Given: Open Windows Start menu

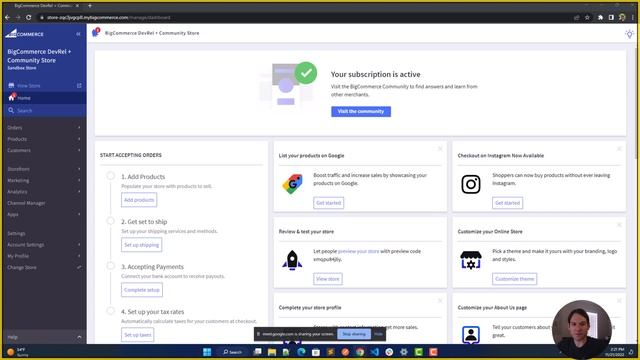Looking at the screenshot, I should [207, 352].
